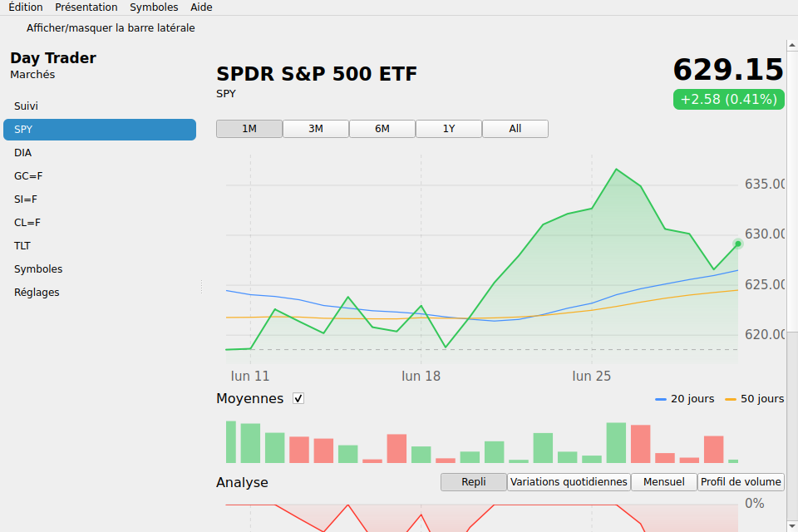Open the Symboles menu
Screen dimensions: 798x532
[154, 7]
